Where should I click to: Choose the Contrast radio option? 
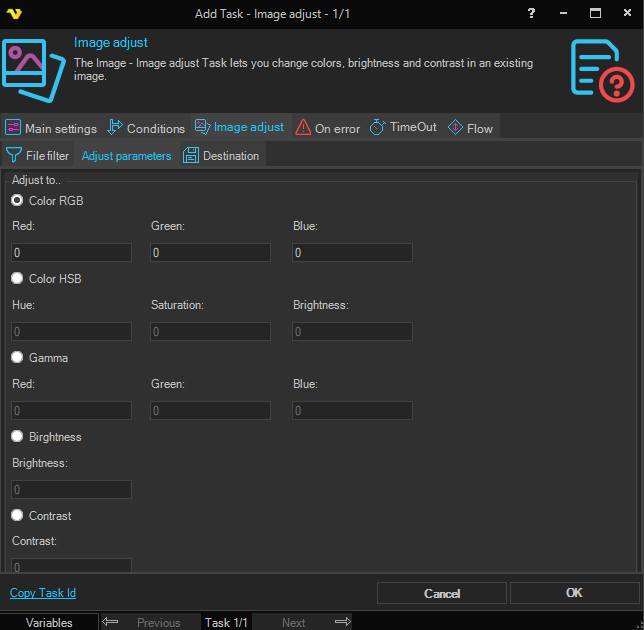[17, 516]
